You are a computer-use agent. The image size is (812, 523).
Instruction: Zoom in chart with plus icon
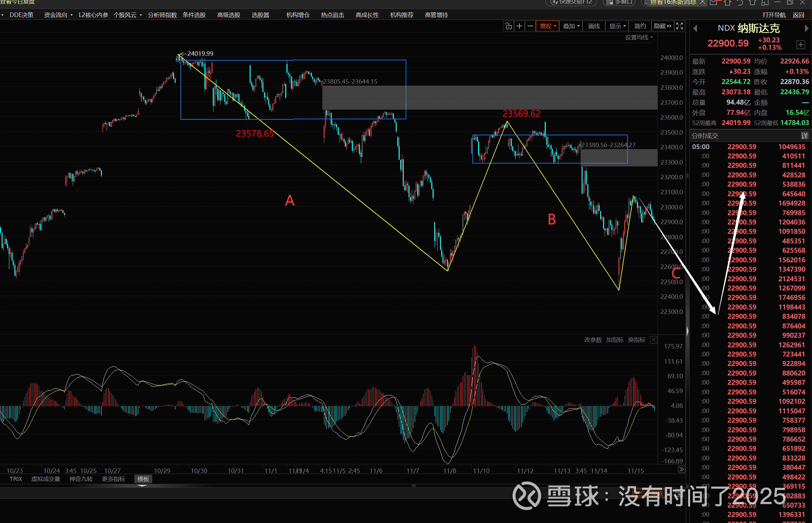tap(519, 26)
